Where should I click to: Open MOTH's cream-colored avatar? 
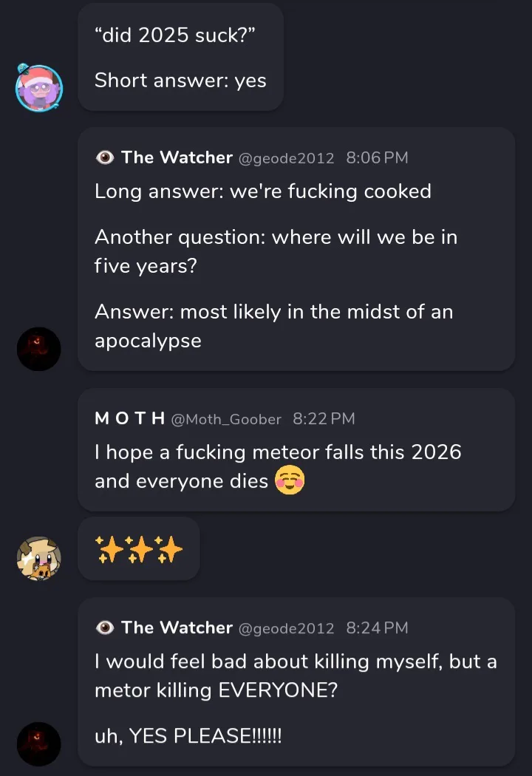39,558
